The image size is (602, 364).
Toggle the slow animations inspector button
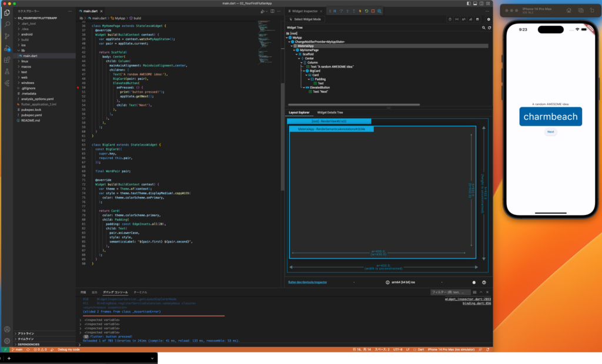pos(450,19)
